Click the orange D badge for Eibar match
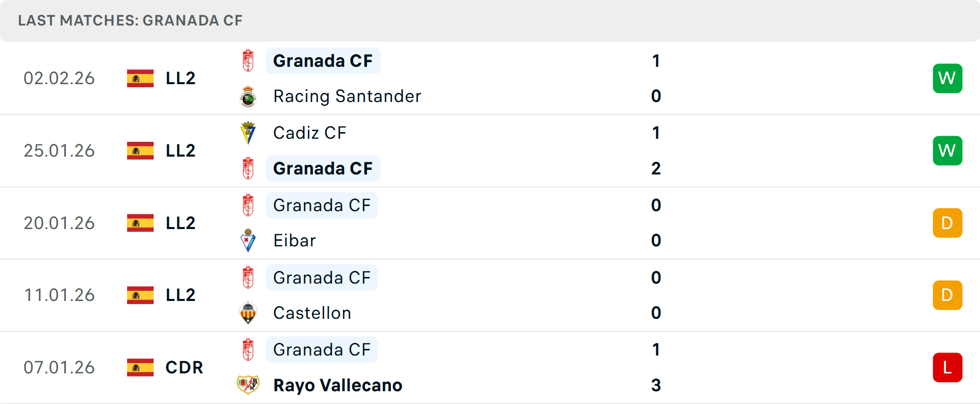Screen dimensions: 980x404 (947, 223)
